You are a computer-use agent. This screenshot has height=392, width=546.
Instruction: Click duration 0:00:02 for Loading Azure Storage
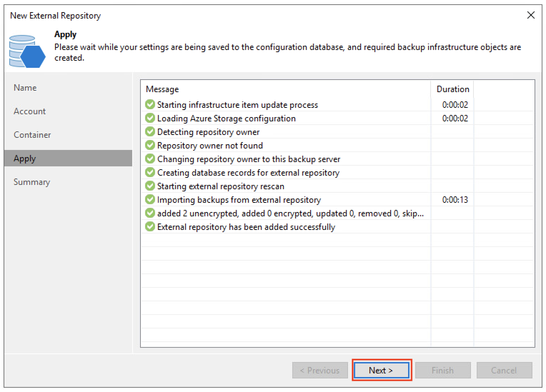click(455, 119)
